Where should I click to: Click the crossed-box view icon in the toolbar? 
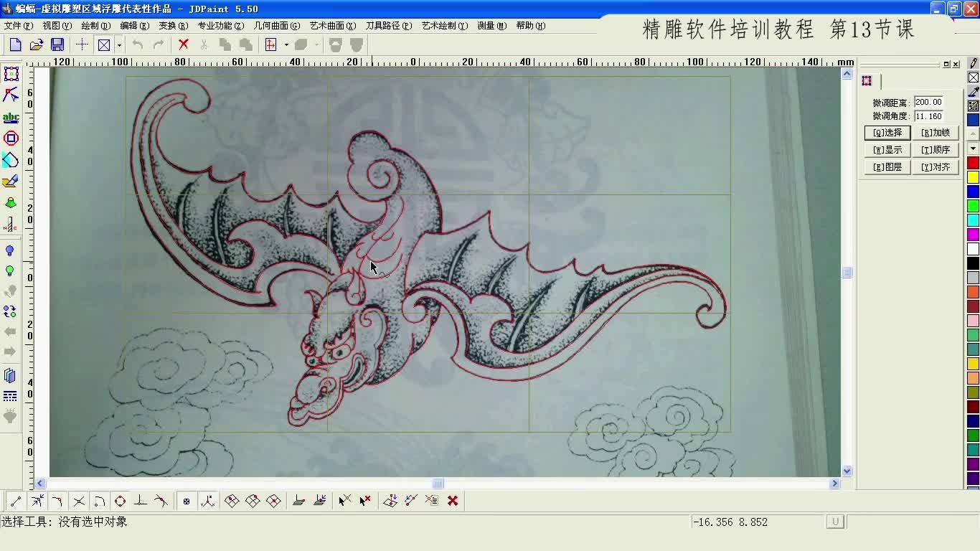pyautogui.click(x=104, y=44)
